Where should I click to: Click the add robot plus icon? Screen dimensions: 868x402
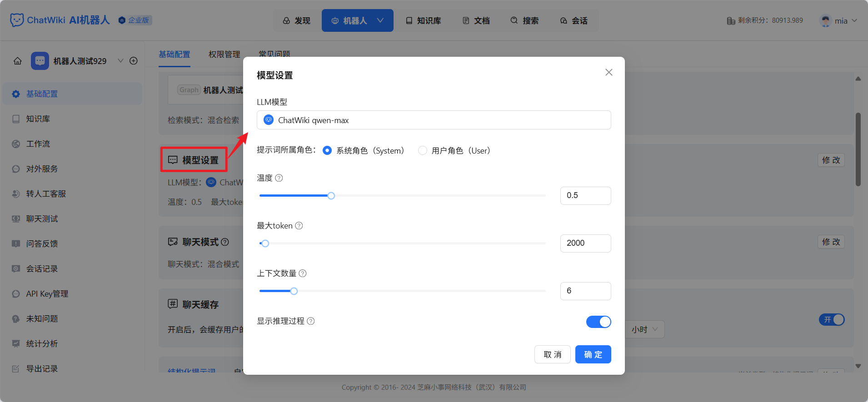click(134, 61)
